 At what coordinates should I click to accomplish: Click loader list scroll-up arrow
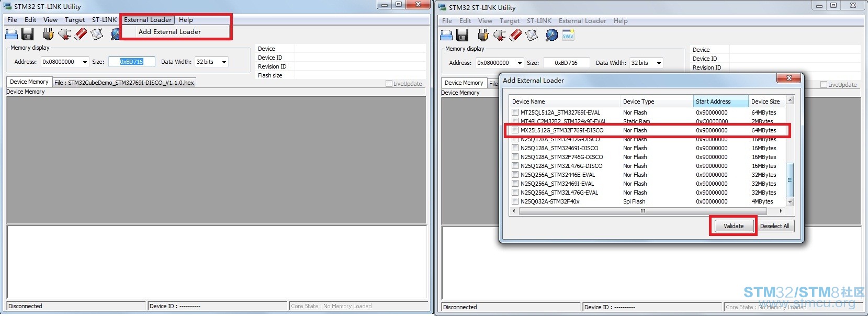pyautogui.click(x=790, y=100)
